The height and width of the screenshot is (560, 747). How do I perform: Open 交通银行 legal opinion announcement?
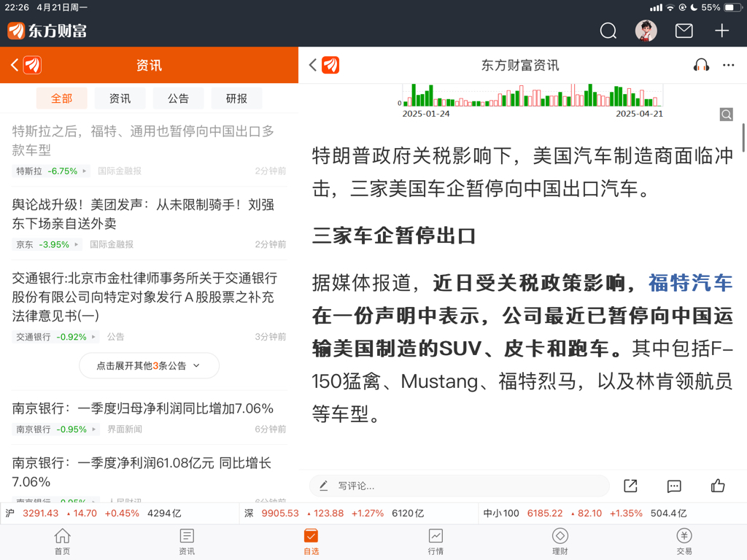(x=144, y=297)
